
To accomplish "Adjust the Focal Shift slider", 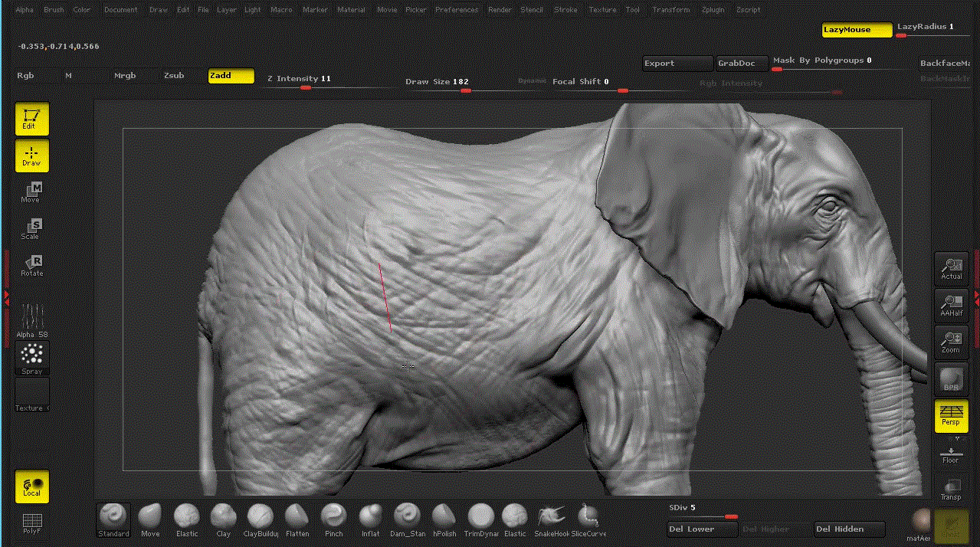I will (x=618, y=84).
